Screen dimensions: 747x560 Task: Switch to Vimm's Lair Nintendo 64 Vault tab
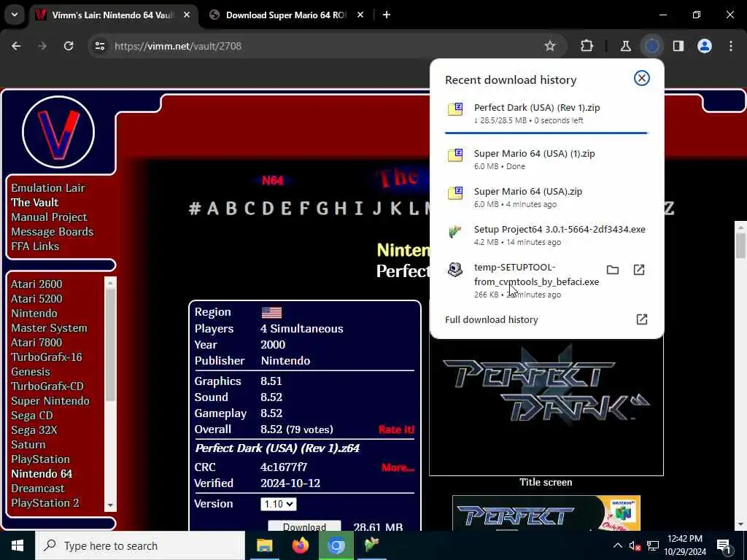click(112, 15)
